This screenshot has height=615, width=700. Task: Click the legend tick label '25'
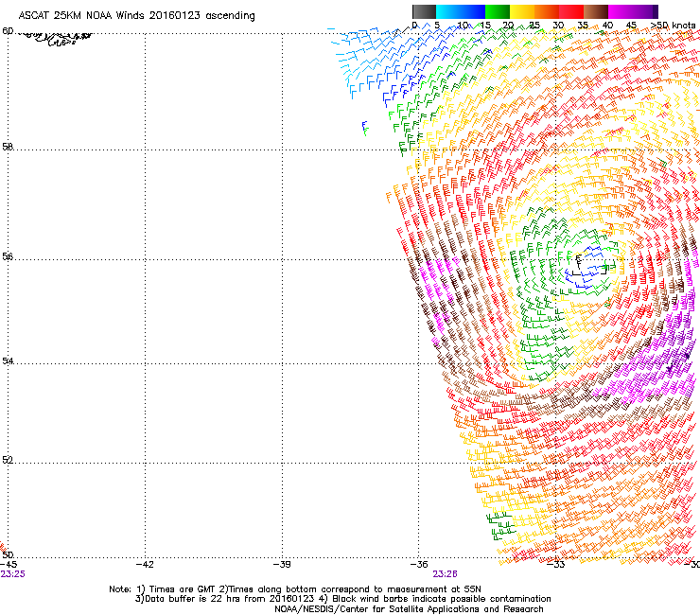tap(534, 26)
